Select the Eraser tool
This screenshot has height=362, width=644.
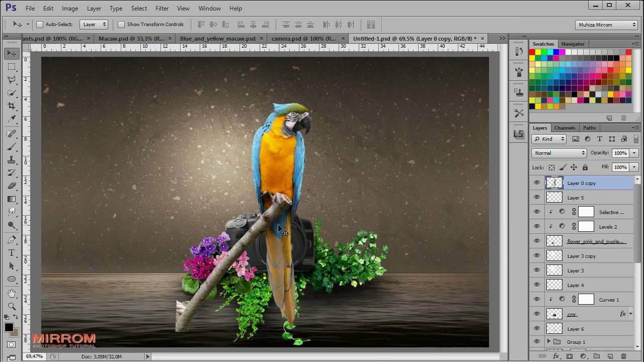click(12, 186)
